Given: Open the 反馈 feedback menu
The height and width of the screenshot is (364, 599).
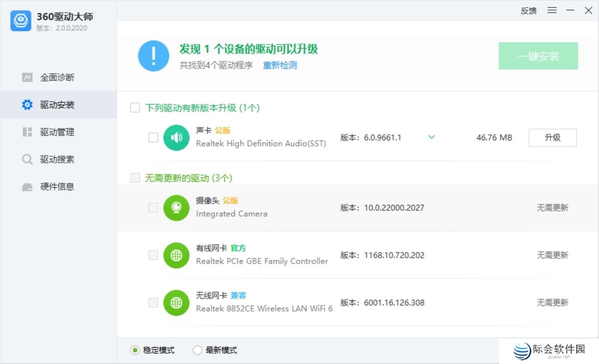Looking at the screenshot, I should point(529,10).
